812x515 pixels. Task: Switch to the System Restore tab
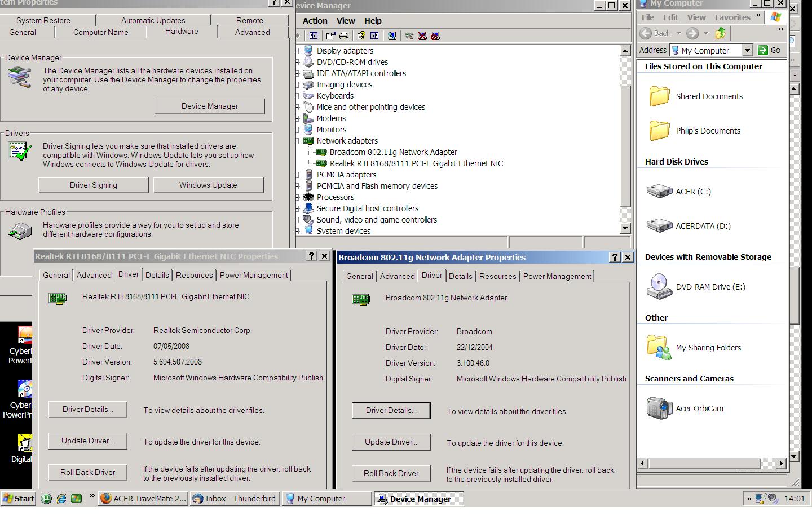(x=43, y=20)
